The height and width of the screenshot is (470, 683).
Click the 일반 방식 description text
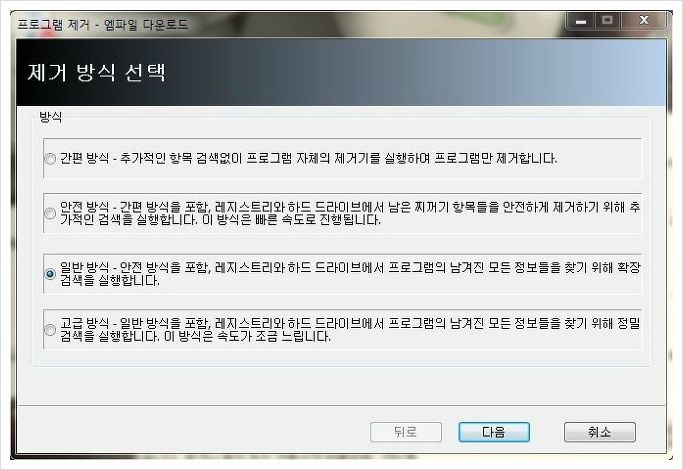(350, 274)
